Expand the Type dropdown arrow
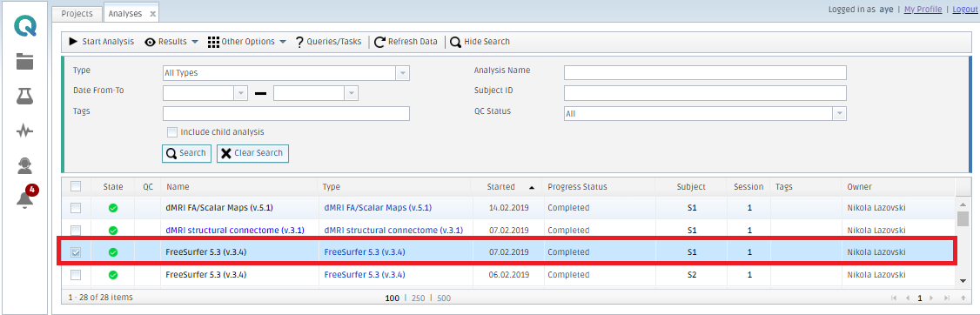 [x=403, y=73]
